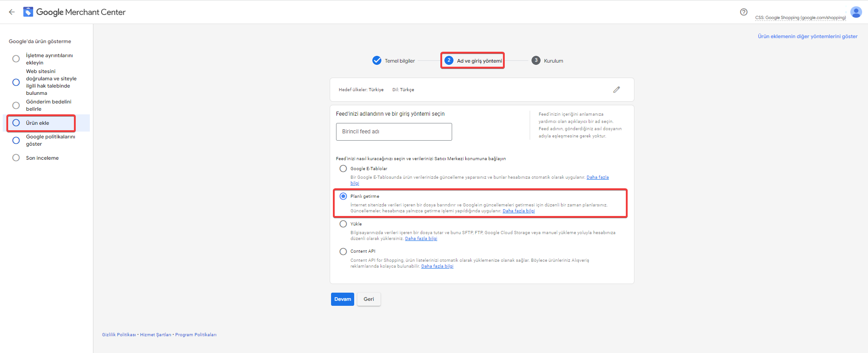Click the Geri button
Image resolution: width=868 pixels, height=353 pixels.
369,299
